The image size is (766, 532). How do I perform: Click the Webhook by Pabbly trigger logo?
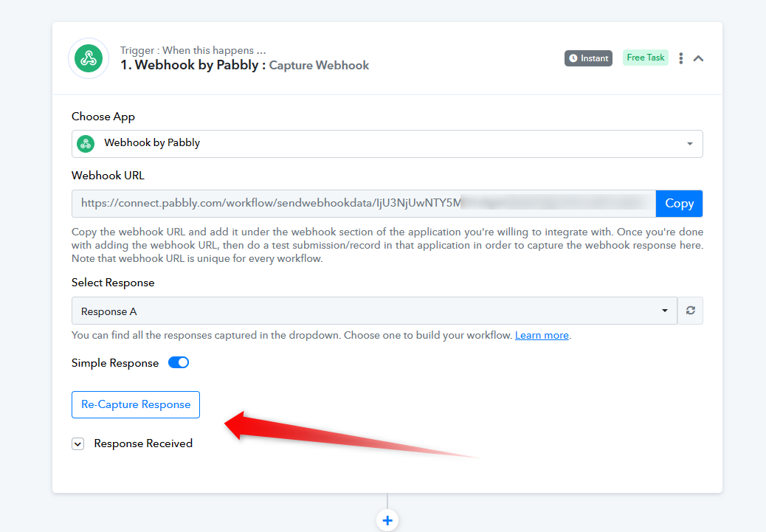click(89, 58)
